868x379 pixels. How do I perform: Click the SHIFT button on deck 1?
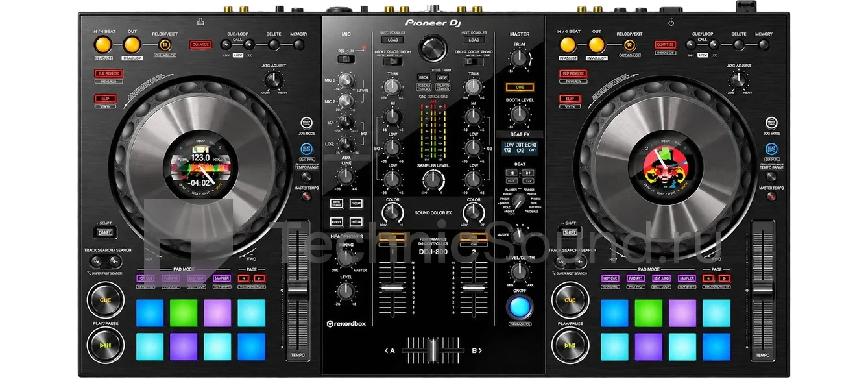[x=104, y=232]
